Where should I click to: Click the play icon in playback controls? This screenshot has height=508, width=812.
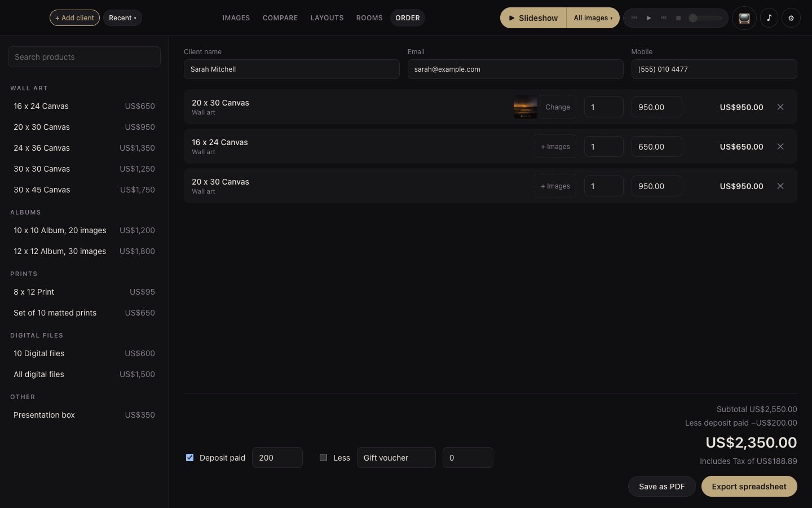click(x=649, y=18)
